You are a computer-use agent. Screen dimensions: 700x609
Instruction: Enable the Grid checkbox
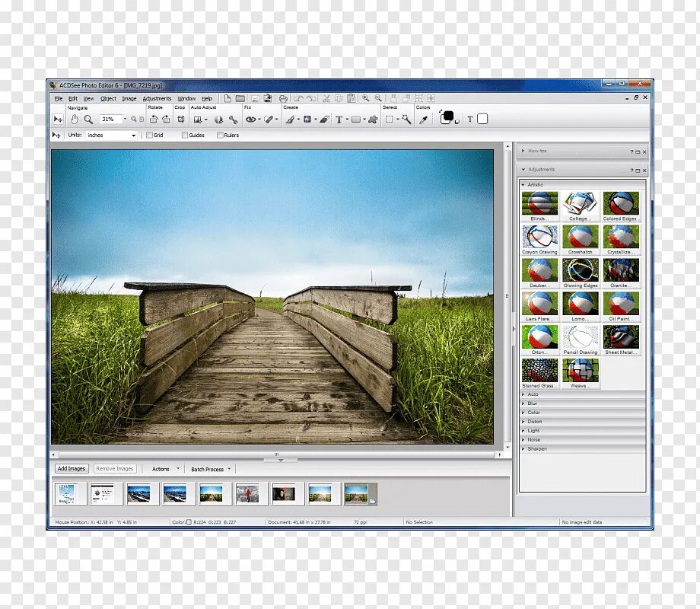click(150, 135)
